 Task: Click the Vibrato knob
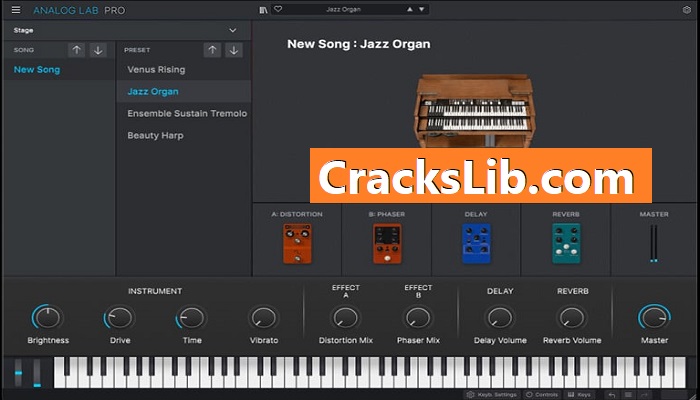(x=264, y=318)
